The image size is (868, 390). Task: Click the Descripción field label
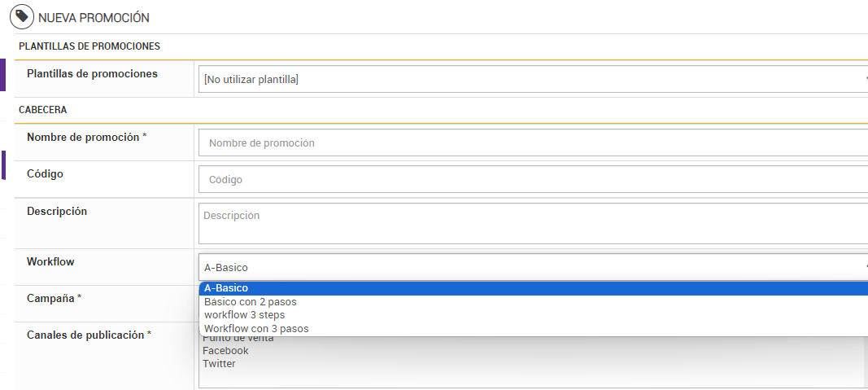(57, 212)
